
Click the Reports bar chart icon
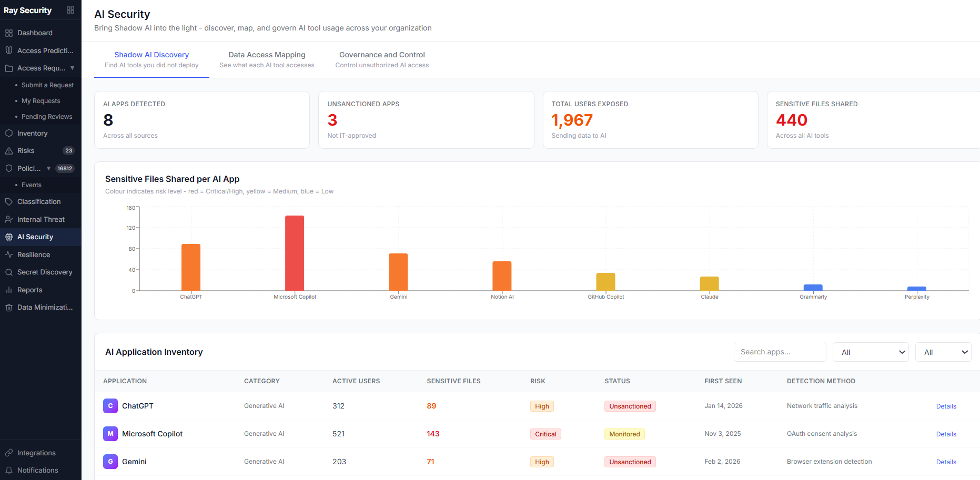[x=9, y=290]
